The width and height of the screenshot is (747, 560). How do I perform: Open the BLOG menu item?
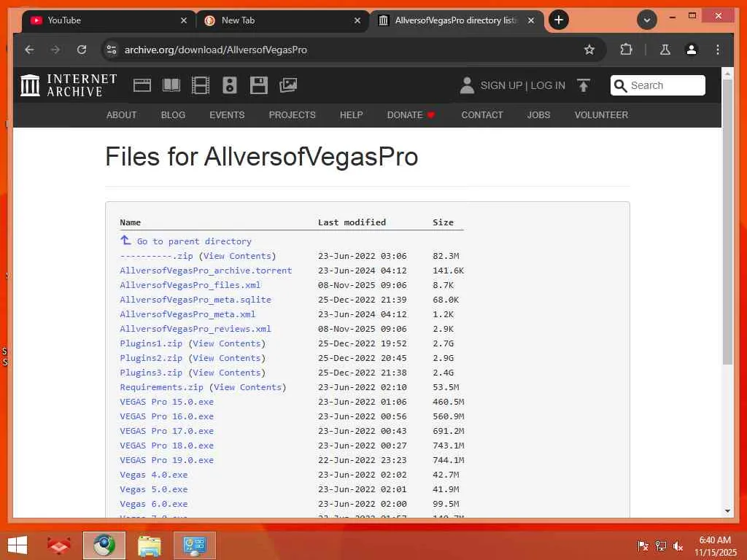click(x=173, y=114)
